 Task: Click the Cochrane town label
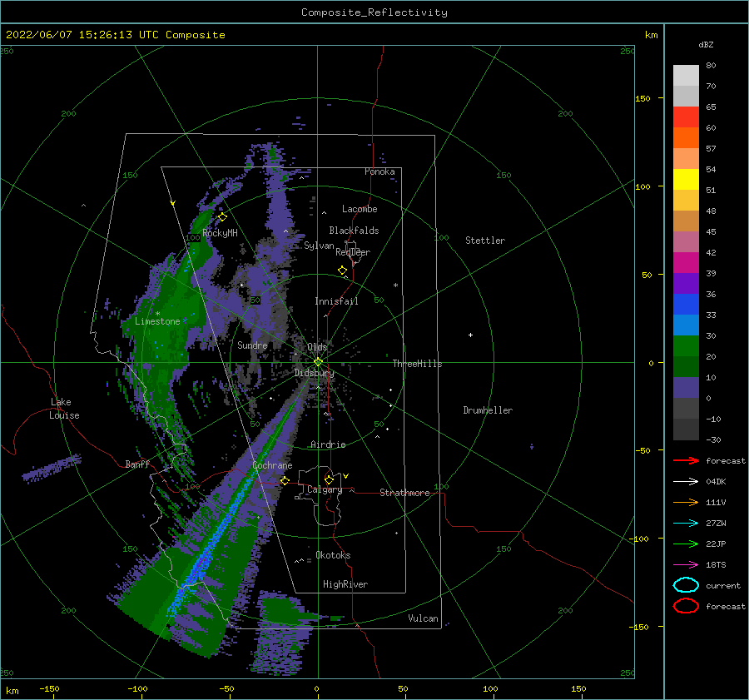tap(272, 465)
